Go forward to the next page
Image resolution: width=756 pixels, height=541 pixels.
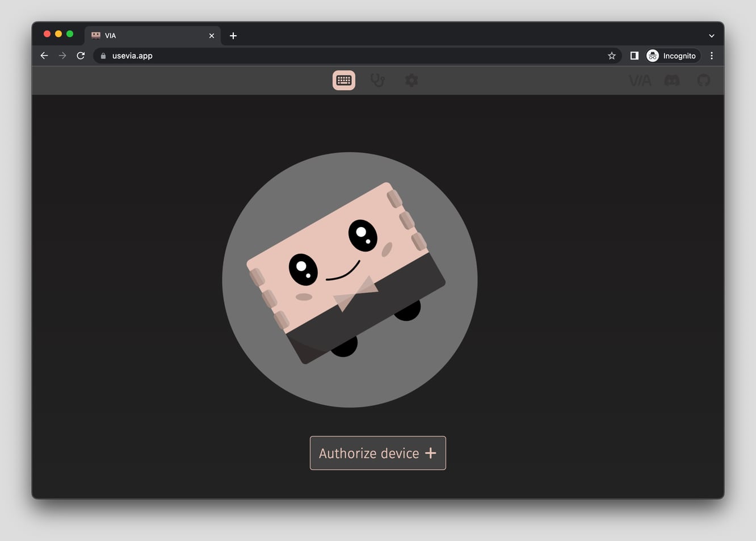(x=62, y=56)
